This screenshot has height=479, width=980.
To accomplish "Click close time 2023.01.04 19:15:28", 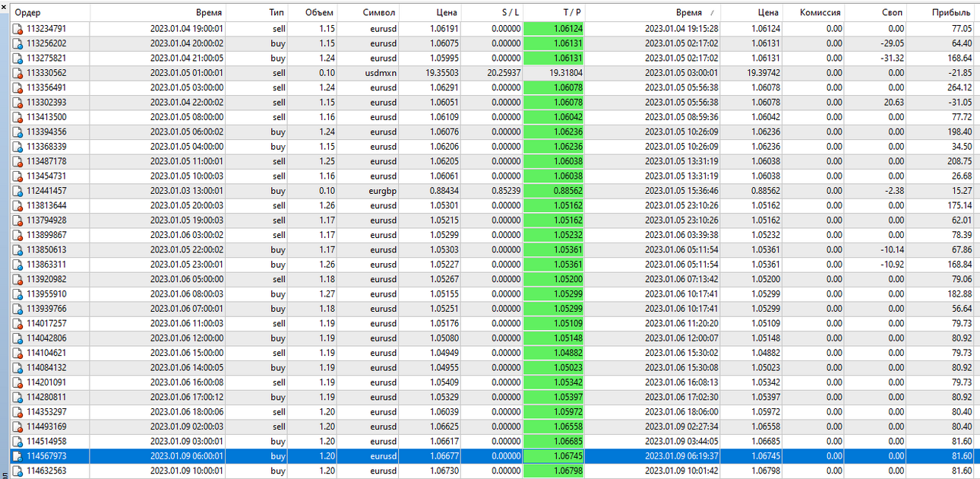I will point(681,29).
